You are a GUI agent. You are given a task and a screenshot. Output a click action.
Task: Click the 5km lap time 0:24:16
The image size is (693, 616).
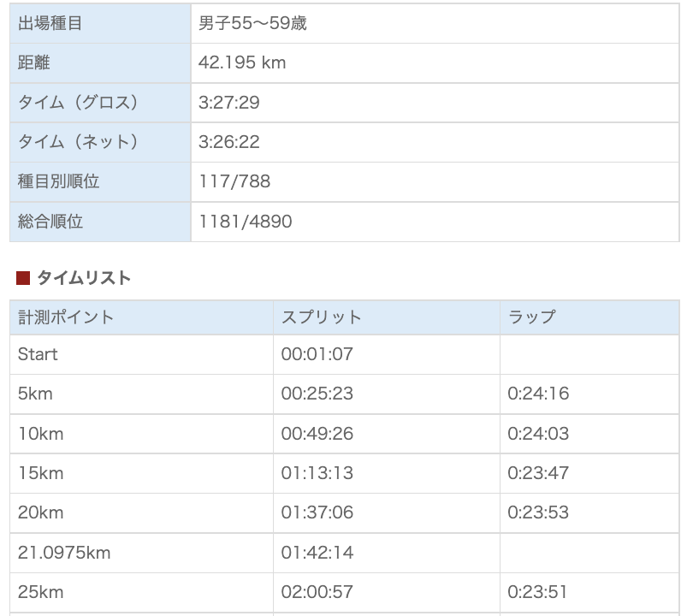tap(538, 394)
